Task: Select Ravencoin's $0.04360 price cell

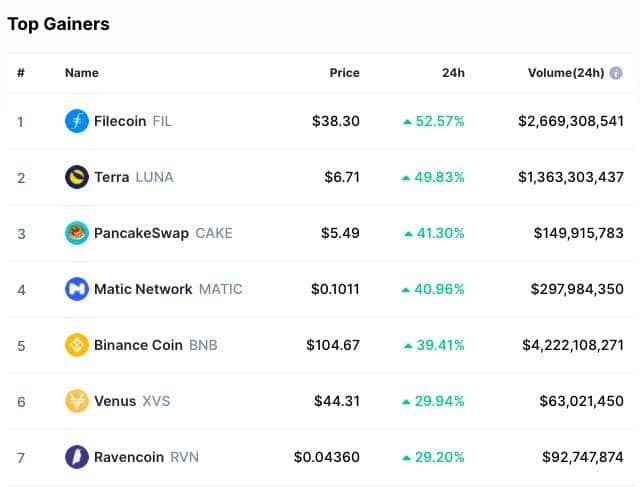Action: coord(327,457)
